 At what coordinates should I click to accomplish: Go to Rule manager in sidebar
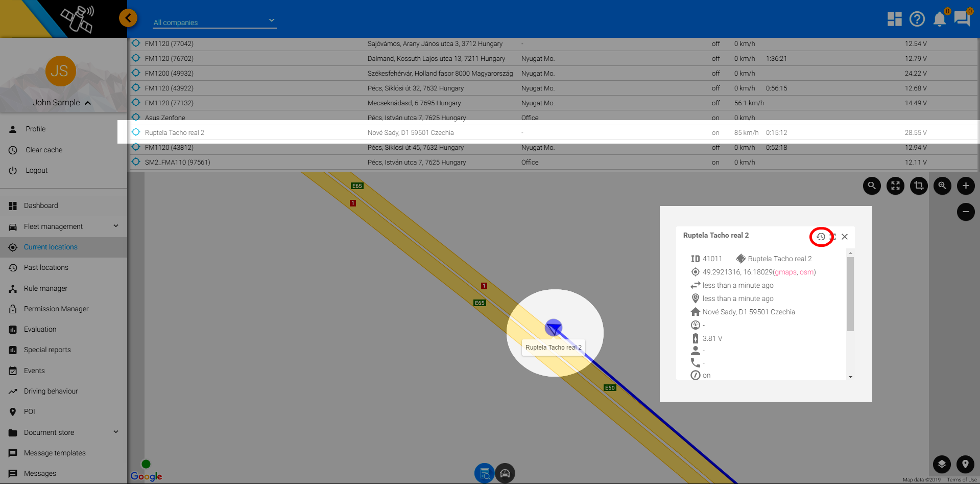click(x=45, y=288)
